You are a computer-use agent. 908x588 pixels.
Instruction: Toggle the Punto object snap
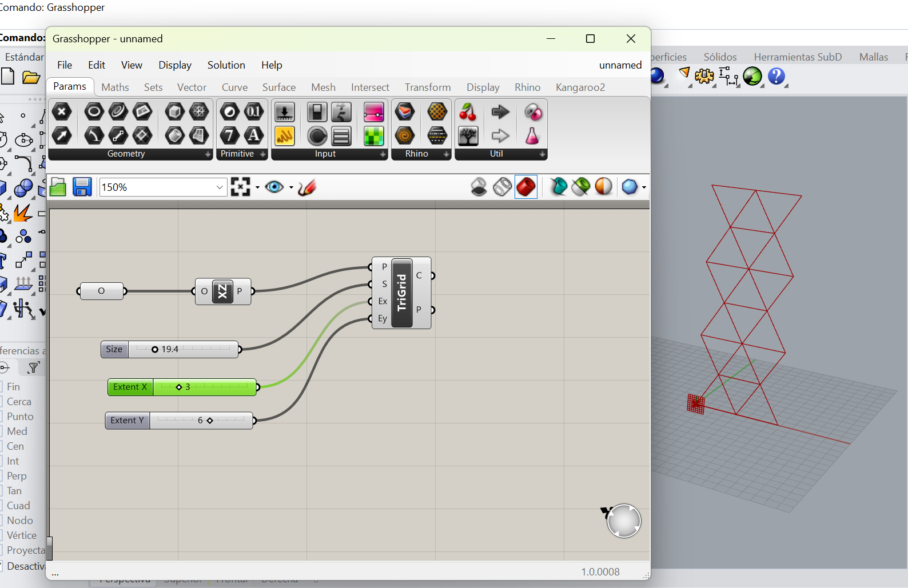pyautogui.click(x=20, y=417)
